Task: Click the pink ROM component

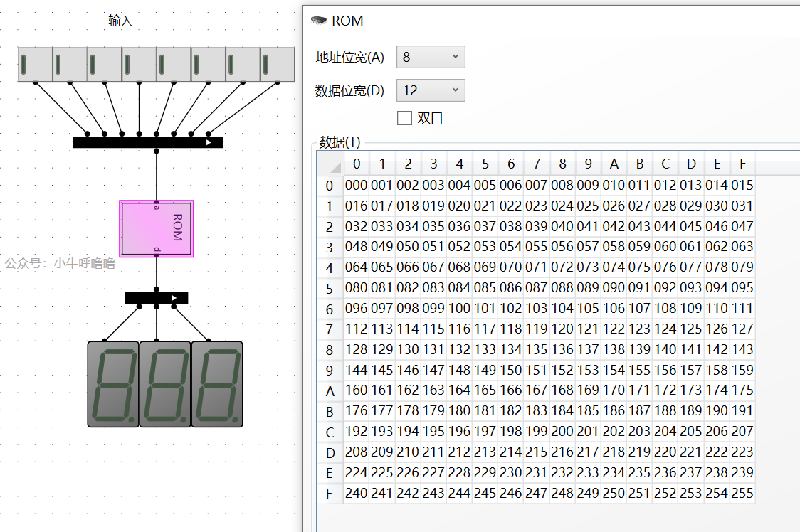Action: pyautogui.click(x=156, y=228)
